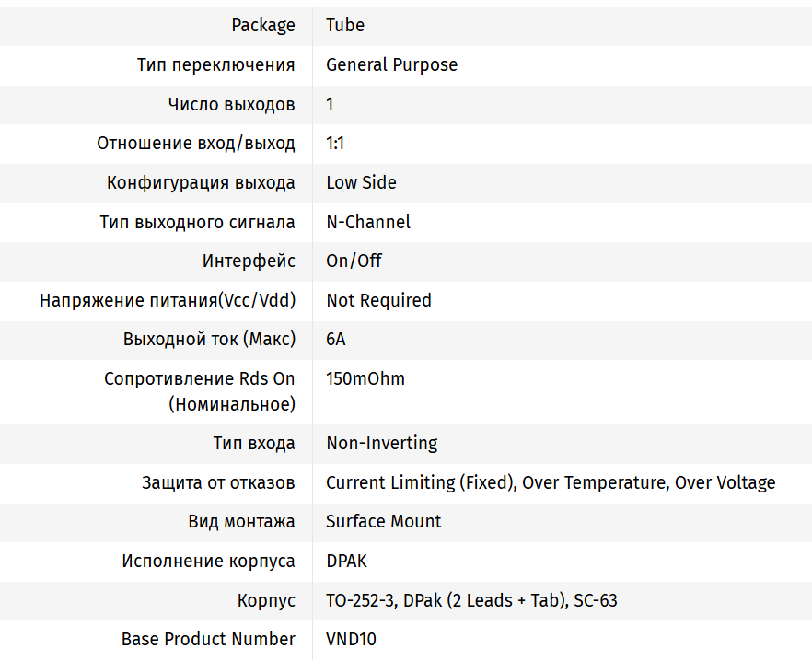Click the N-Channel value text
Screen dimensions: 812x672
click(368, 222)
